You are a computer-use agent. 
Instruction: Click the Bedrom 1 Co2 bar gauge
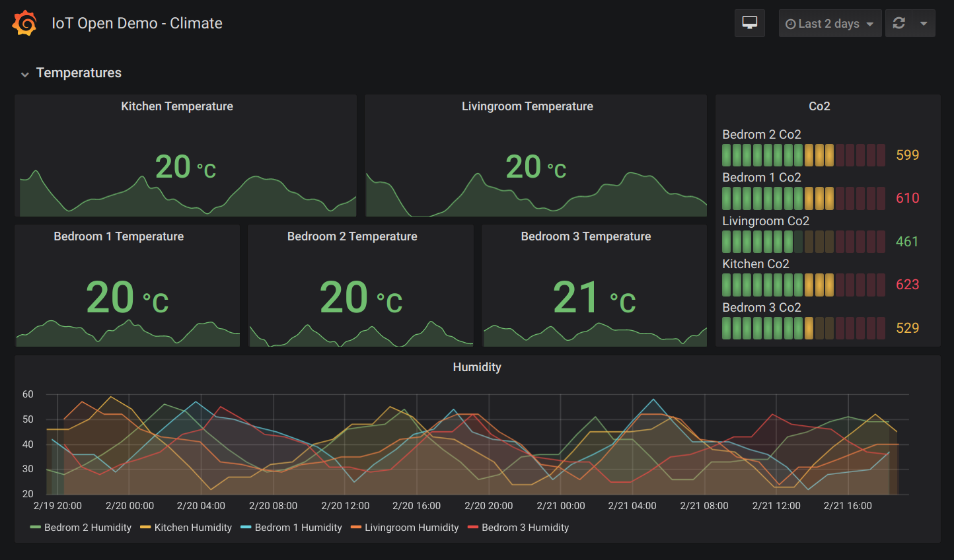[803, 198]
